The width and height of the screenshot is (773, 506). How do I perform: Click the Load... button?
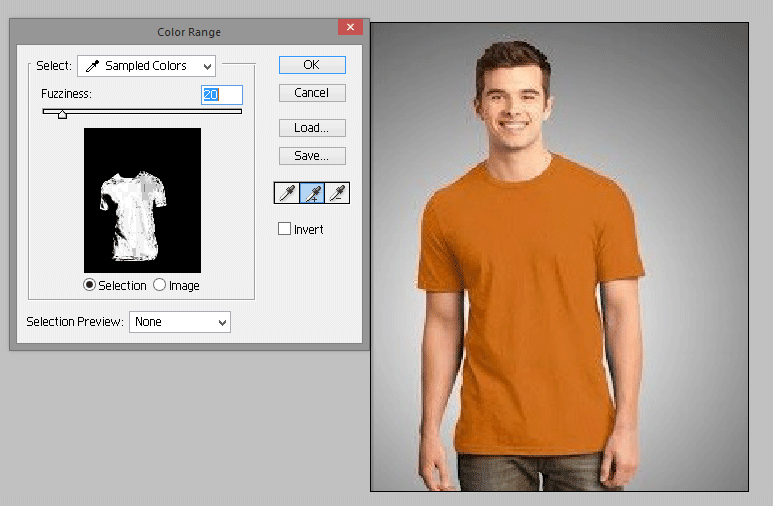point(311,128)
